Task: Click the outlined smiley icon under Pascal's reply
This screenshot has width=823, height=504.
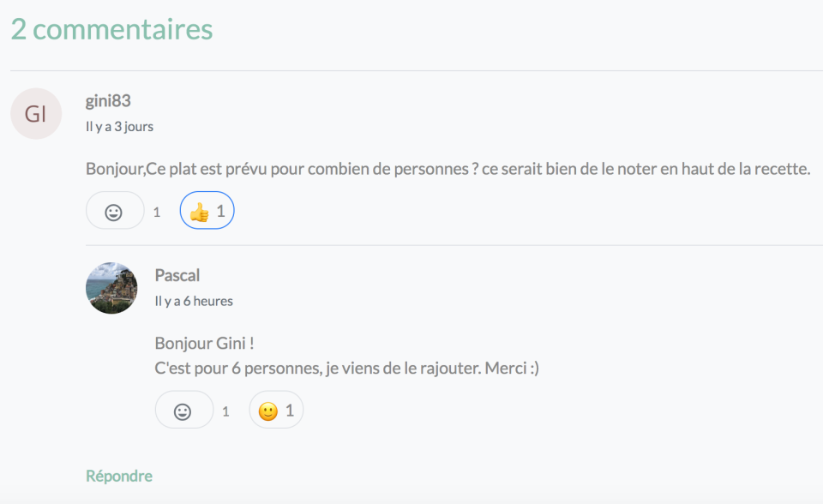Action: [183, 410]
